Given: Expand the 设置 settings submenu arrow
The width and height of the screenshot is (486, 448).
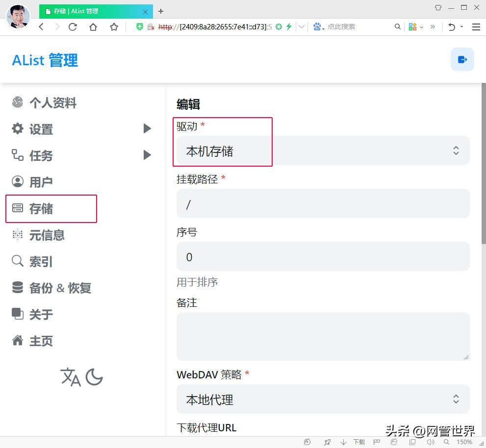Looking at the screenshot, I should tap(147, 128).
